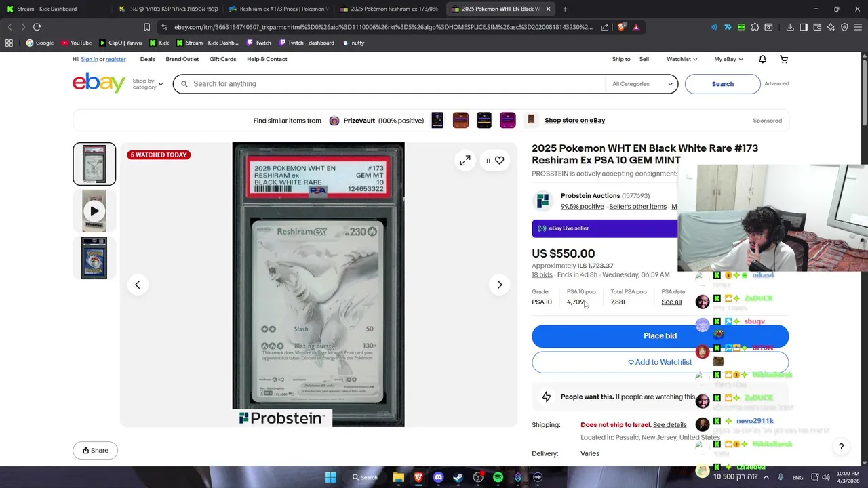The image size is (868, 488).
Task: Open Seller's other items link
Action: pyautogui.click(x=637, y=207)
